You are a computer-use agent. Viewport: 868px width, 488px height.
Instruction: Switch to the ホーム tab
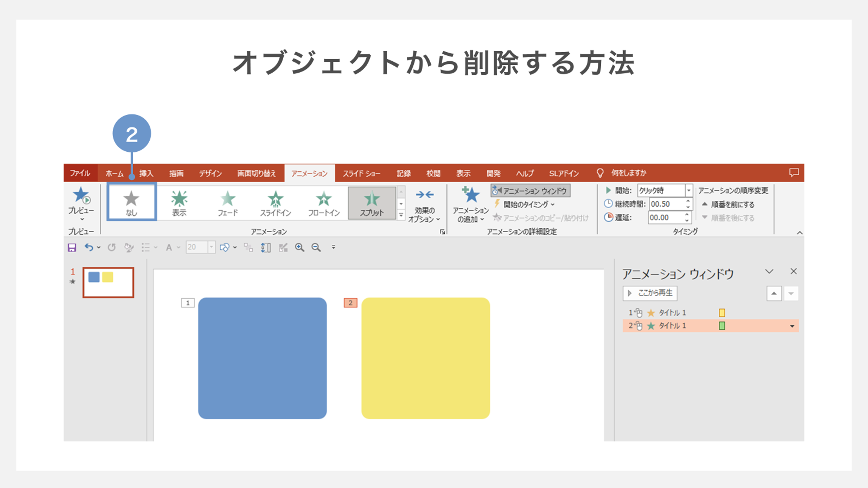pyautogui.click(x=114, y=173)
